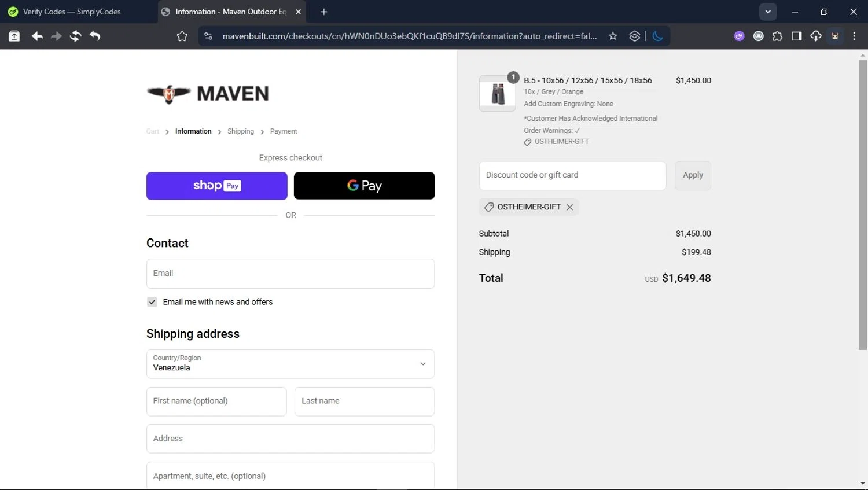The image size is (868, 490).
Task: Click the $1,649.48 total amount
Action: pos(686,278)
